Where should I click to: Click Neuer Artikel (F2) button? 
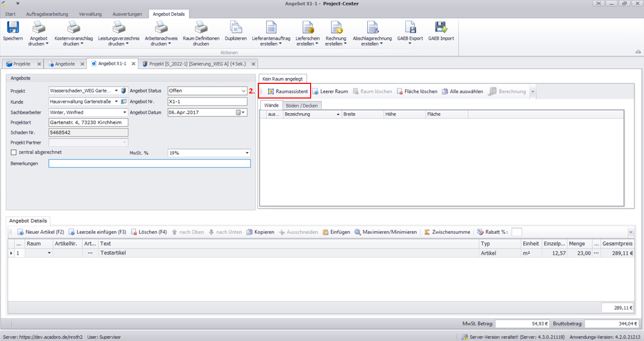[x=41, y=232]
